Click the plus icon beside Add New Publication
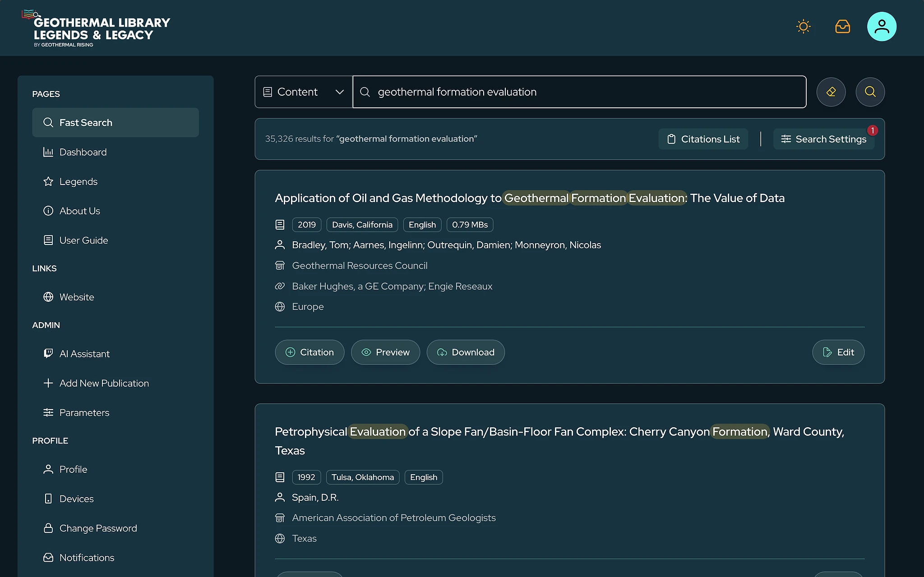The width and height of the screenshot is (924, 577). (48, 383)
